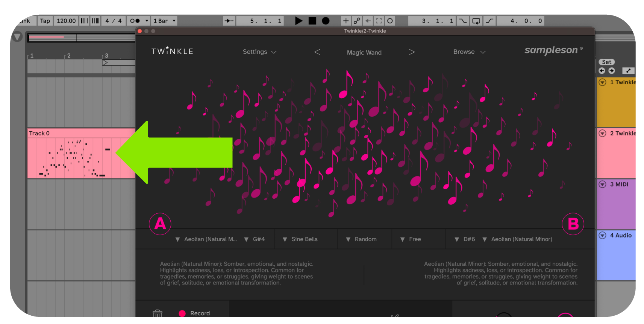Select the 4 / 4 time signature field
The height and width of the screenshot is (324, 644).
point(114,21)
